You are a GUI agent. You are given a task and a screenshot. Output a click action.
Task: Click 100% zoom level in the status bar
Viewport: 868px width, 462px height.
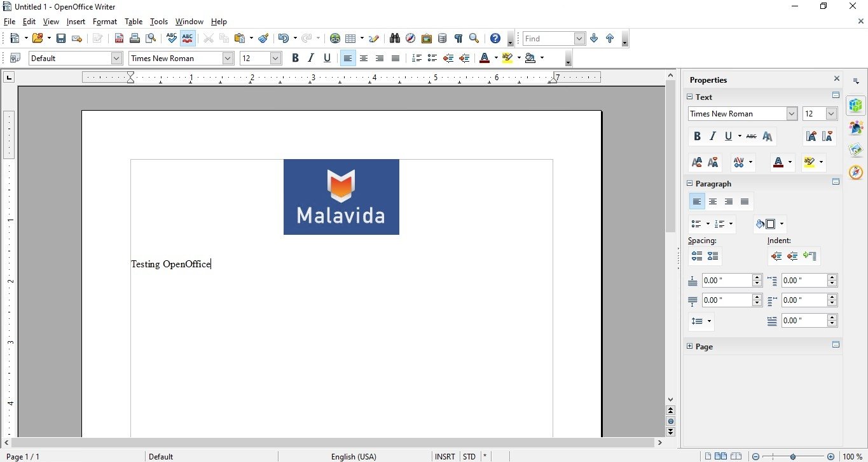(x=852, y=456)
